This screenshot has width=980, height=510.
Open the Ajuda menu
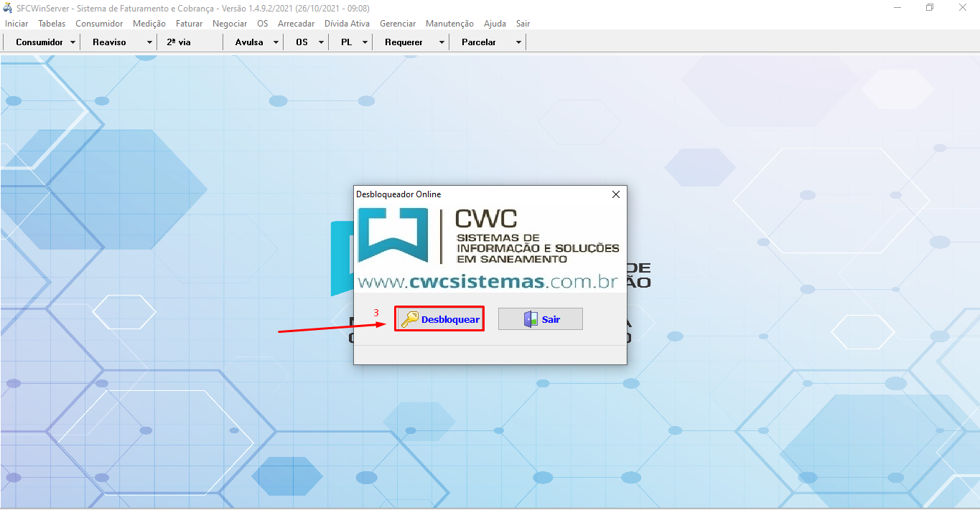pos(495,24)
